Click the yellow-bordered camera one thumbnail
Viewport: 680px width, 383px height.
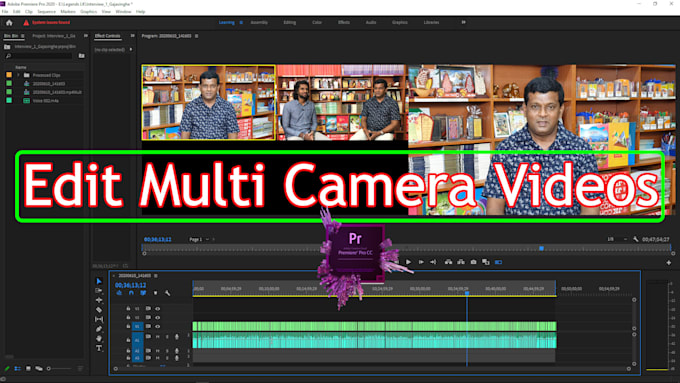point(209,102)
